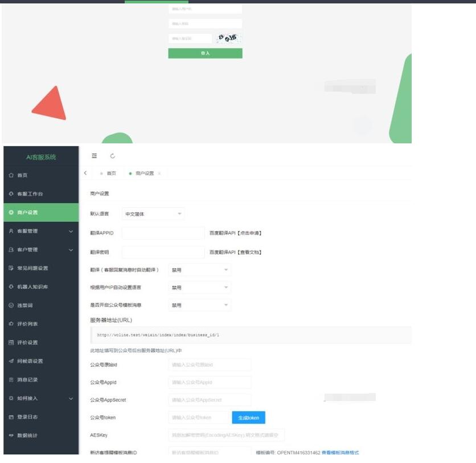Open 客服工作台 from the sidebar icon

click(x=11, y=194)
